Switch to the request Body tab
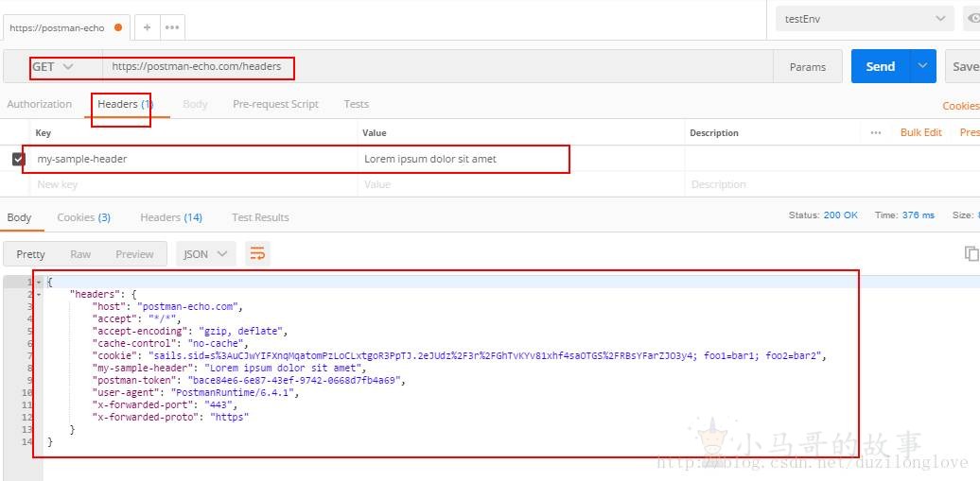This screenshot has height=481, width=980. pyautogui.click(x=195, y=104)
